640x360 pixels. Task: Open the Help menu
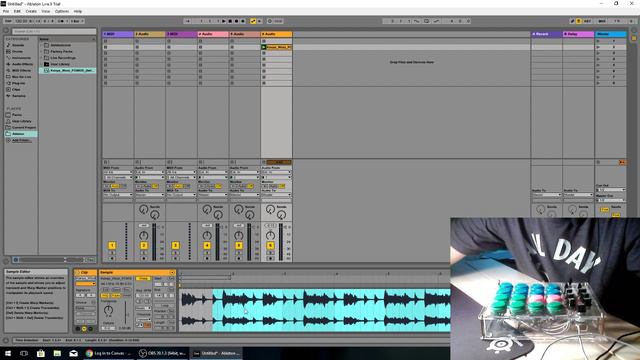click(x=78, y=11)
